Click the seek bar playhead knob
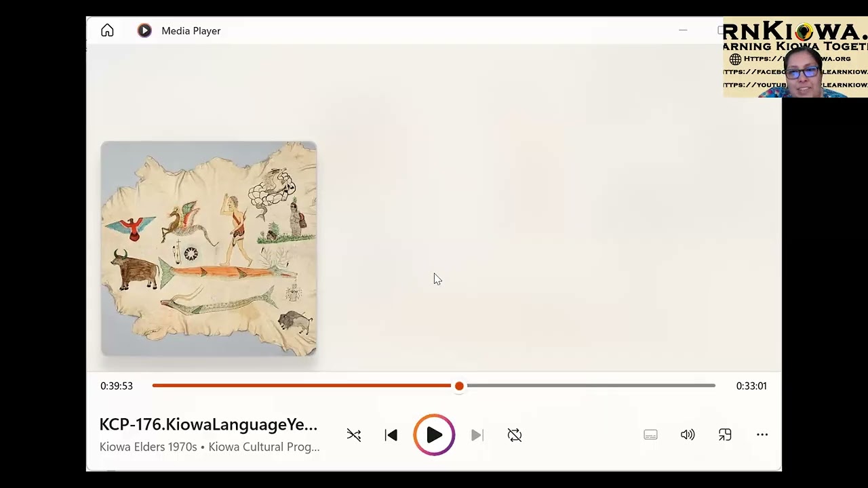Screen dimensions: 868x488 tap(459, 386)
